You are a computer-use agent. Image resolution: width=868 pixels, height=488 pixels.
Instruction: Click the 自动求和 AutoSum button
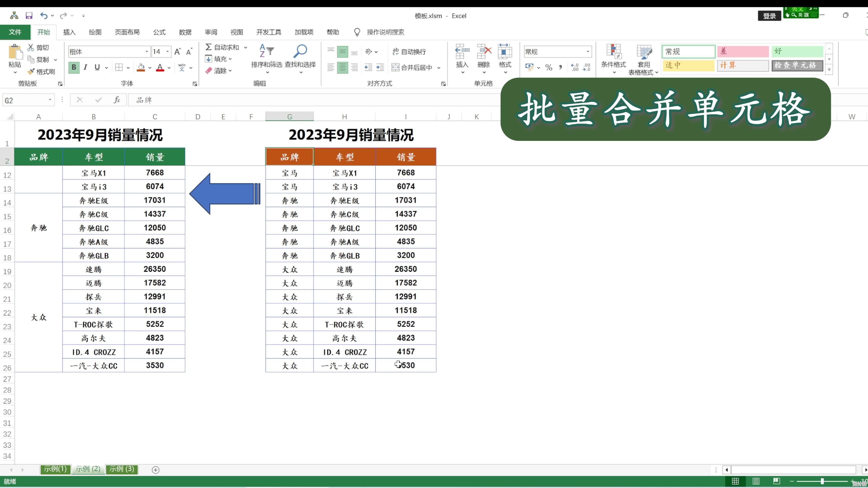(222, 47)
